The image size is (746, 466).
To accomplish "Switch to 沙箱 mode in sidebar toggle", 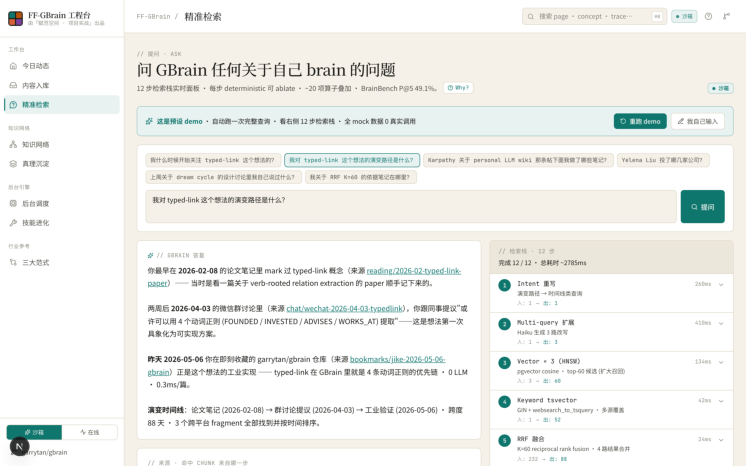I will click(x=34, y=432).
